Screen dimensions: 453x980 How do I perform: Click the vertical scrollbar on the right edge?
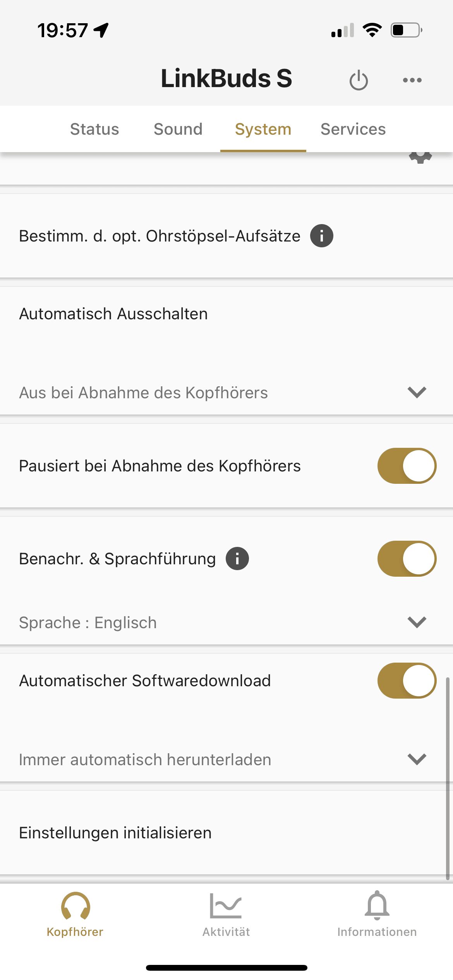tap(447, 778)
